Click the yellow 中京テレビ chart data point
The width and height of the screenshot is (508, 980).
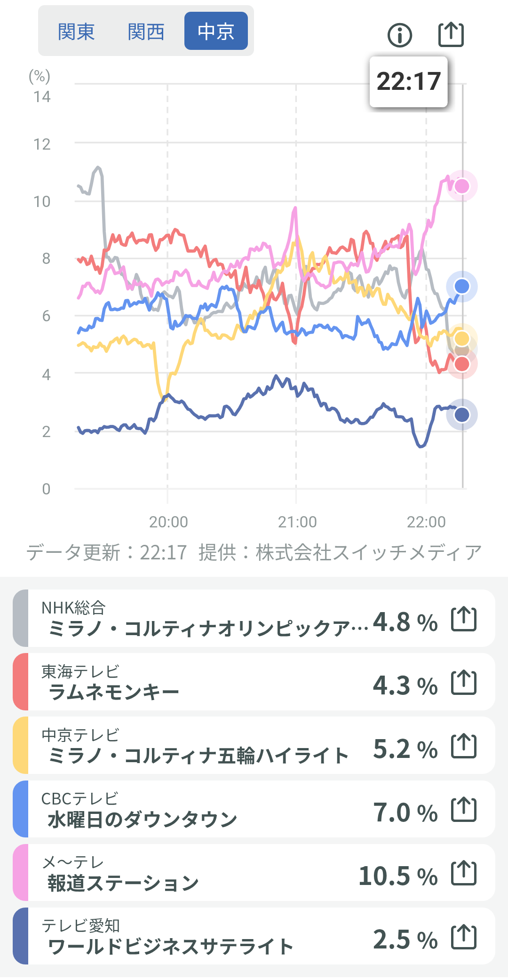click(x=462, y=338)
